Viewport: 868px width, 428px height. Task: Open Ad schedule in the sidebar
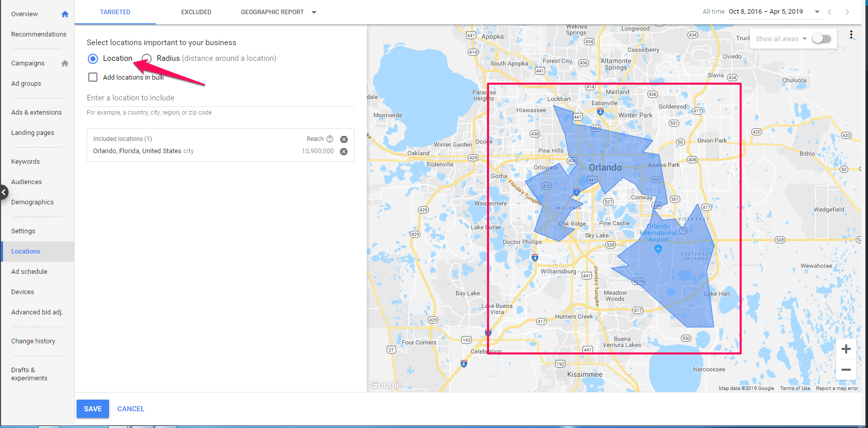pos(29,272)
